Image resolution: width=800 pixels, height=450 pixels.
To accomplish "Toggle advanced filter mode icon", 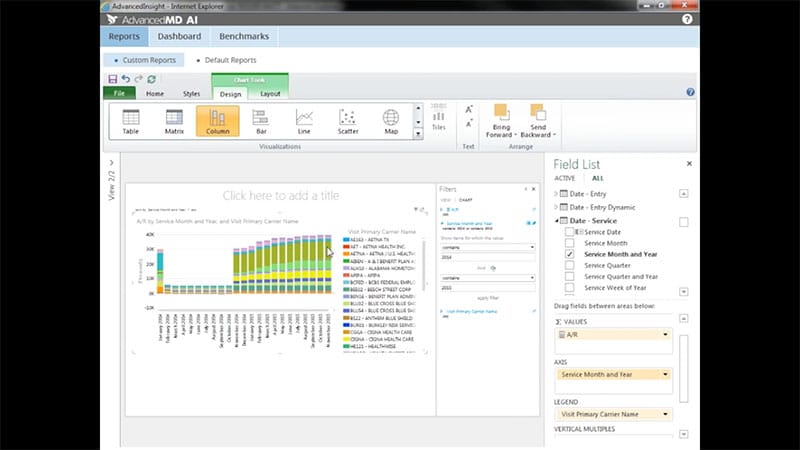I will (x=529, y=223).
